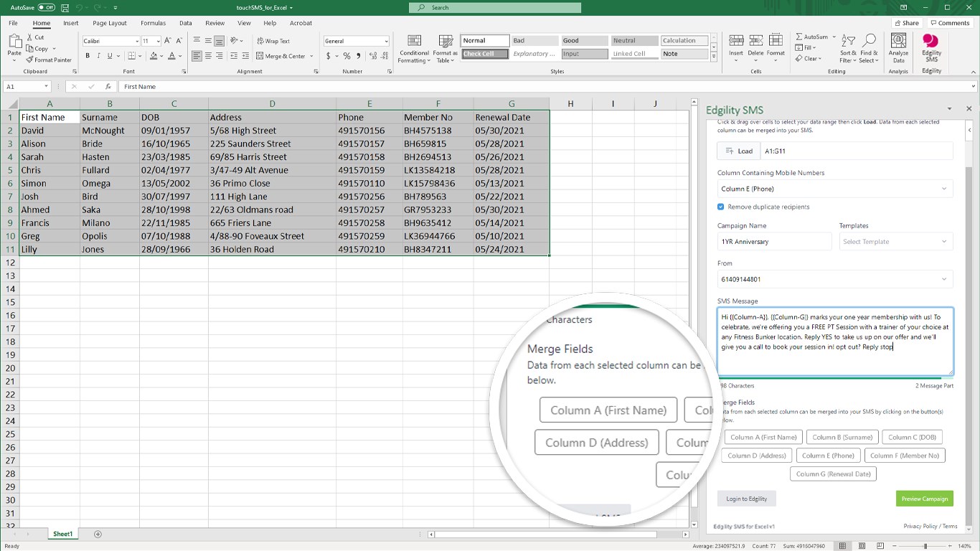Add a new sheet with plus icon

98,534
